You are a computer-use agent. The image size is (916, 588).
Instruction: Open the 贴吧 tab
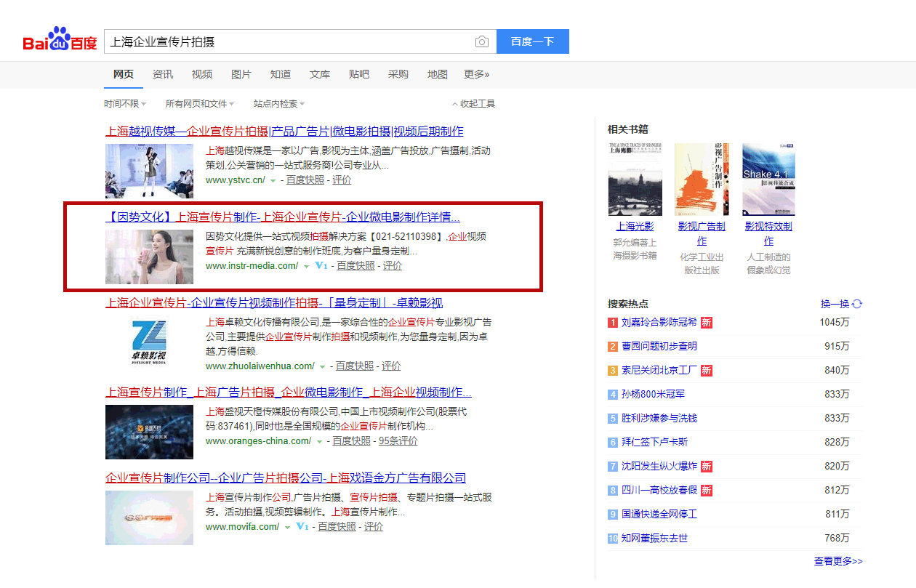tap(359, 74)
